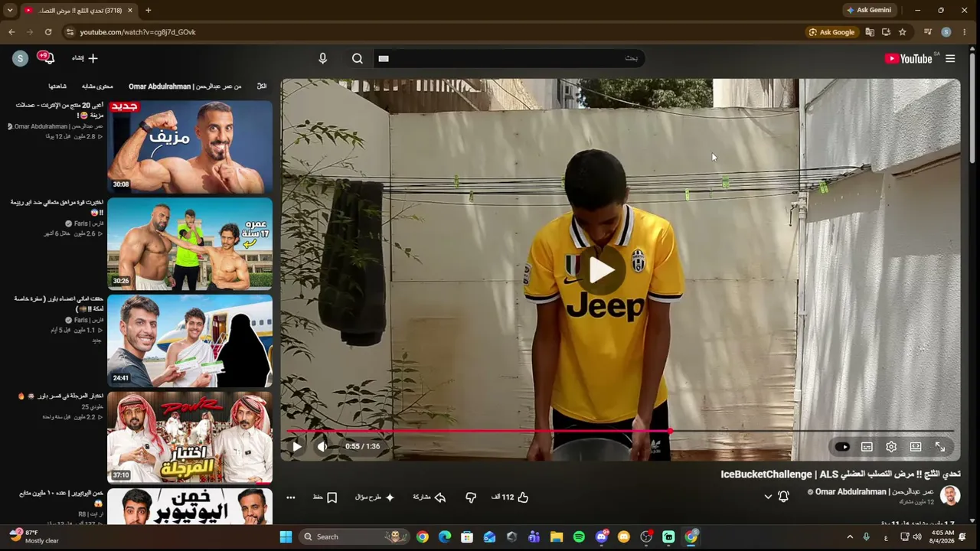Show hidden system tray icons
Screen dimensions: 980x551
pos(849,536)
